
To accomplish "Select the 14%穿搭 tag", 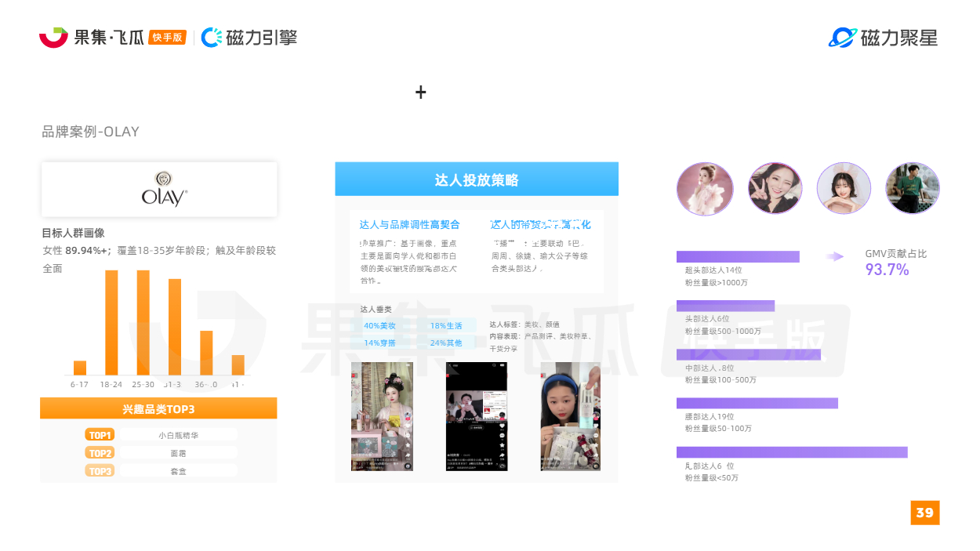I will (x=379, y=343).
